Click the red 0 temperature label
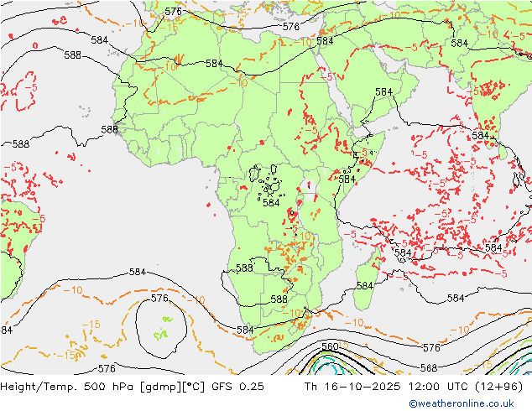The image size is (532, 411). (x=35, y=45)
